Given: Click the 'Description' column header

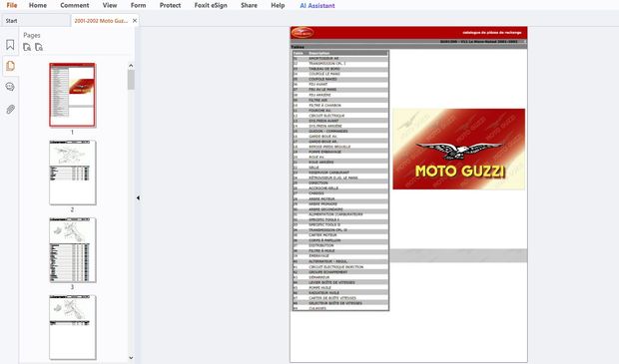Looking at the screenshot, I should pos(318,53).
